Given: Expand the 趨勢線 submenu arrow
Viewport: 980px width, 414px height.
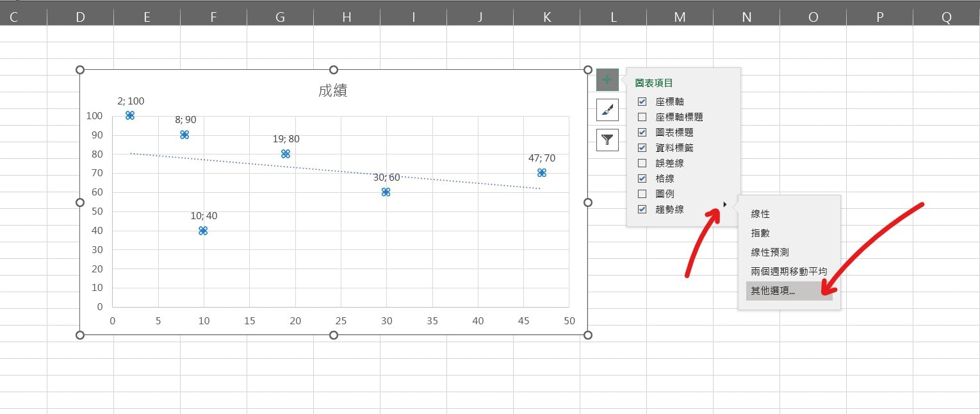Looking at the screenshot, I should 724,204.
